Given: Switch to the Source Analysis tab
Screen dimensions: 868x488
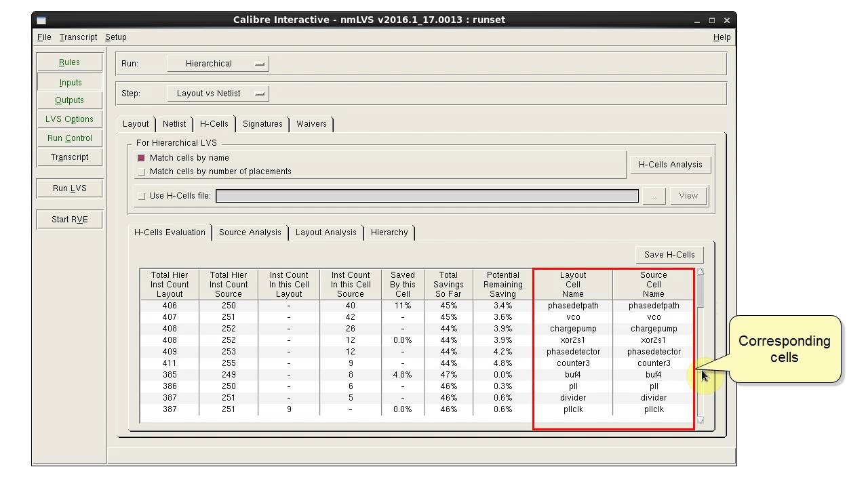Looking at the screenshot, I should (x=250, y=232).
